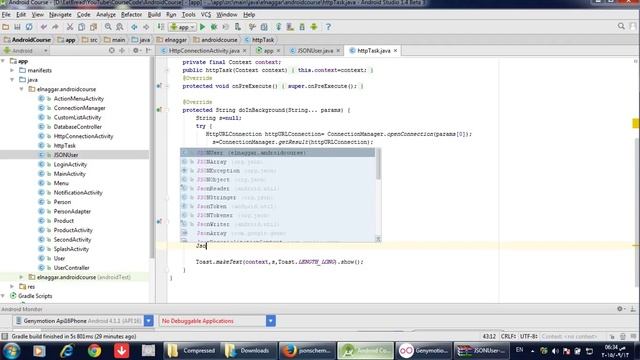Viewport: 640px width, 360px height.
Task: Click the Make Project icon
Action: tap(161, 27)
